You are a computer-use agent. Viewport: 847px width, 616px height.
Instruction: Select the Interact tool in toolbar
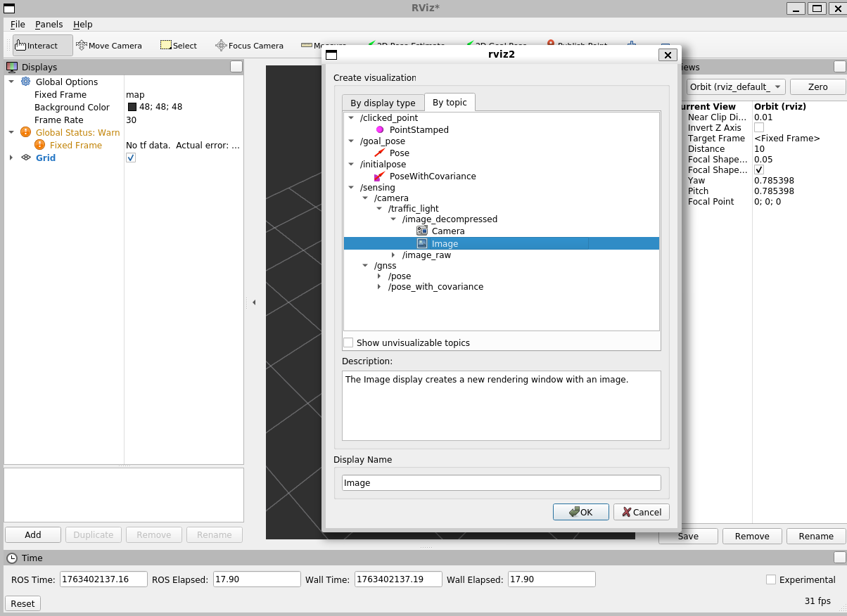pyautogui.click(x=42, y=46)
